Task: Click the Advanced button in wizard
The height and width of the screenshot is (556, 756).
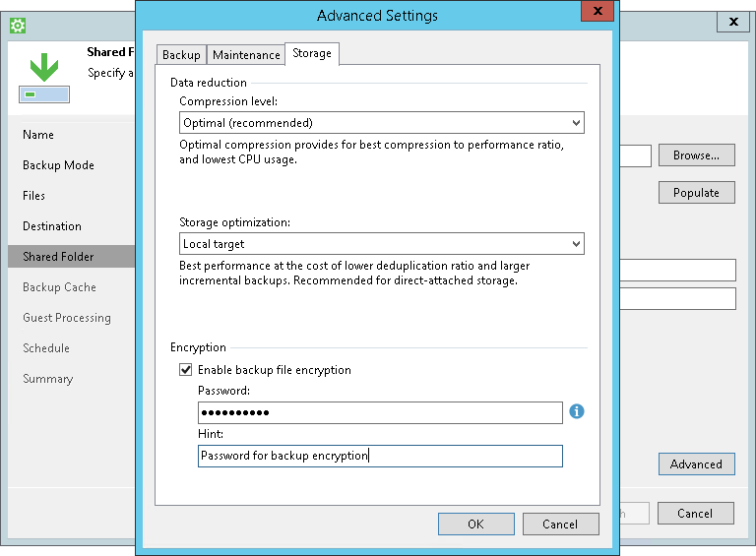Action: (697, 463)
